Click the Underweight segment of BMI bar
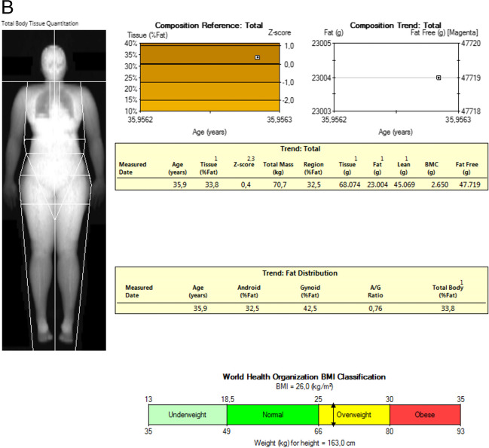The width and height of the screenshot is (489, 448). [x=188, y=415]
